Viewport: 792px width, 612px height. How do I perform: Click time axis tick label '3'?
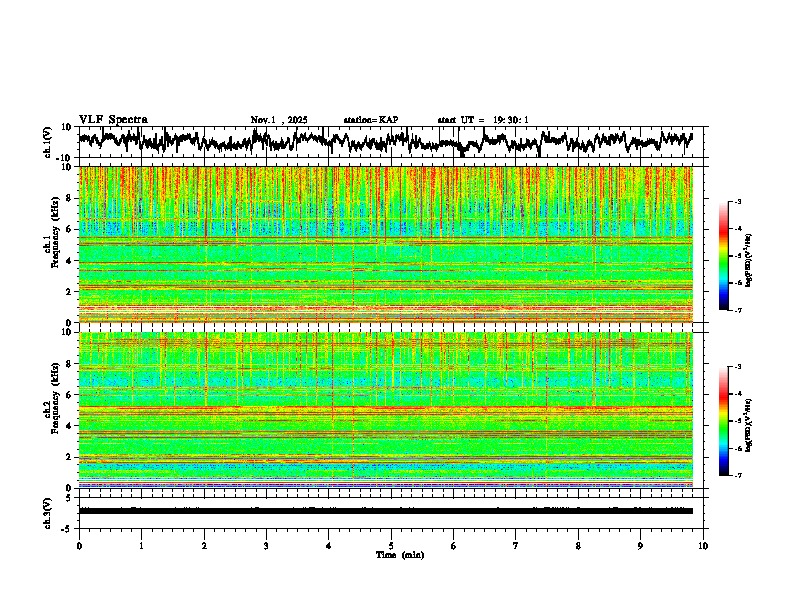click(x=266, y=546)
